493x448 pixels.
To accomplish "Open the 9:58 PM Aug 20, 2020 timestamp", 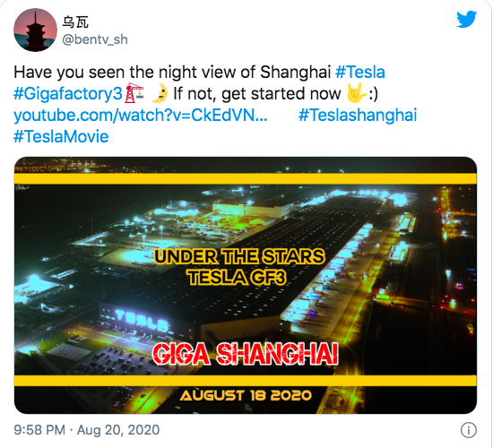I will 87,430.
